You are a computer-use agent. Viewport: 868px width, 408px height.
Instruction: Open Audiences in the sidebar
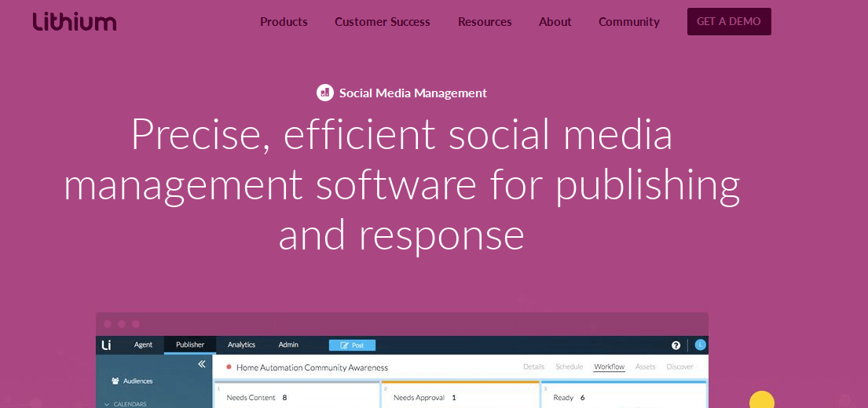(x=132, y=381)
